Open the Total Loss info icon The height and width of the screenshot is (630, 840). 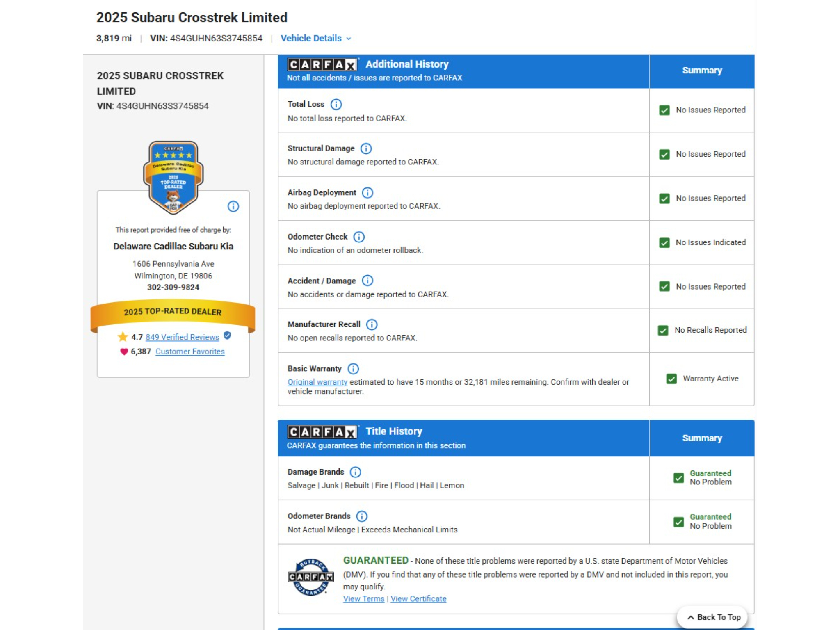(x=336, y=104)
